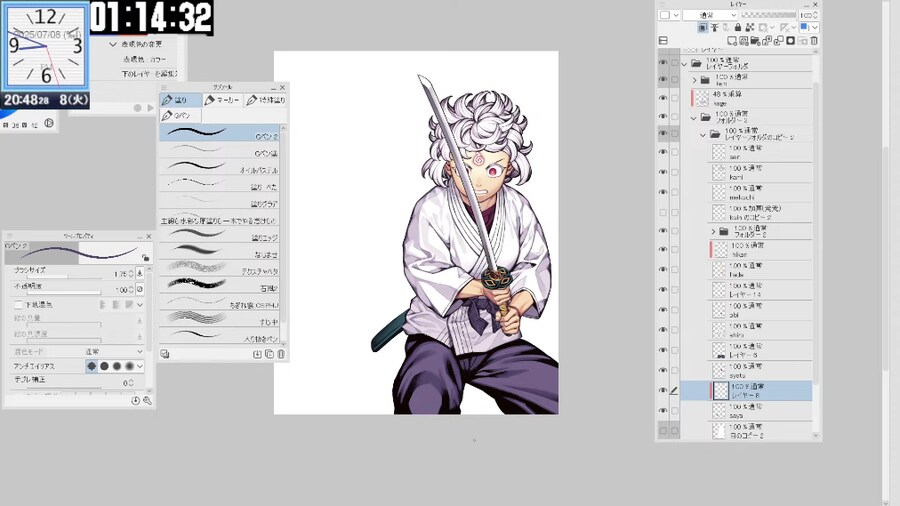
Task: Switch to the Gペン sub tool tab
Action: [181, 115]
